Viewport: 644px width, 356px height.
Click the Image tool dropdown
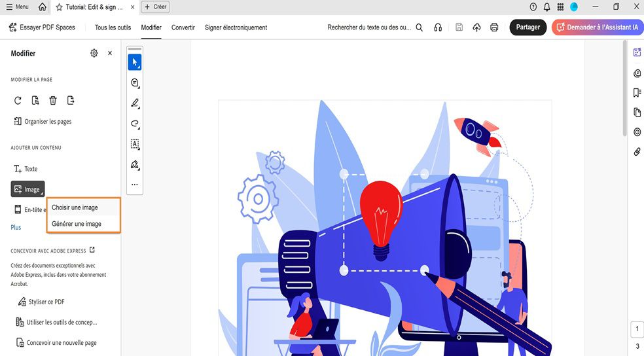(27, 189)
